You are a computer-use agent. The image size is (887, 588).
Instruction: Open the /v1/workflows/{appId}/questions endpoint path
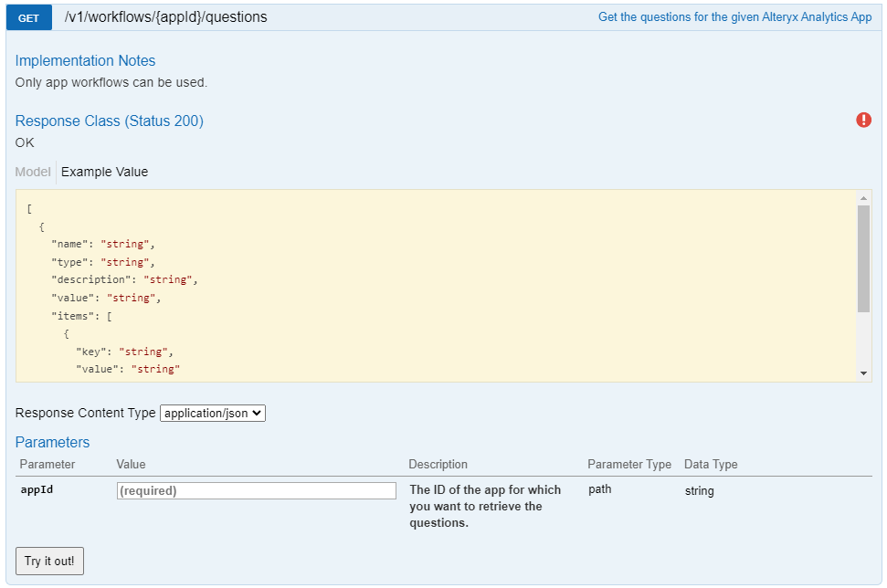click(165, 17)
